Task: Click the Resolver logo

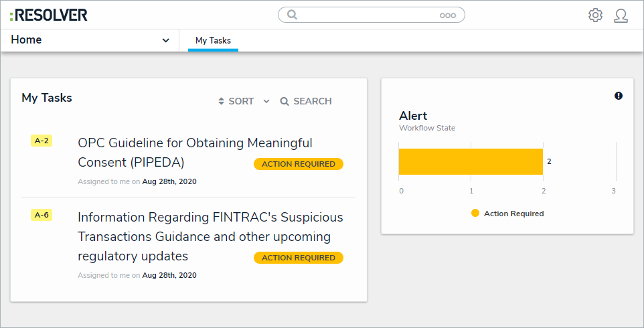Action: [49, 15]
